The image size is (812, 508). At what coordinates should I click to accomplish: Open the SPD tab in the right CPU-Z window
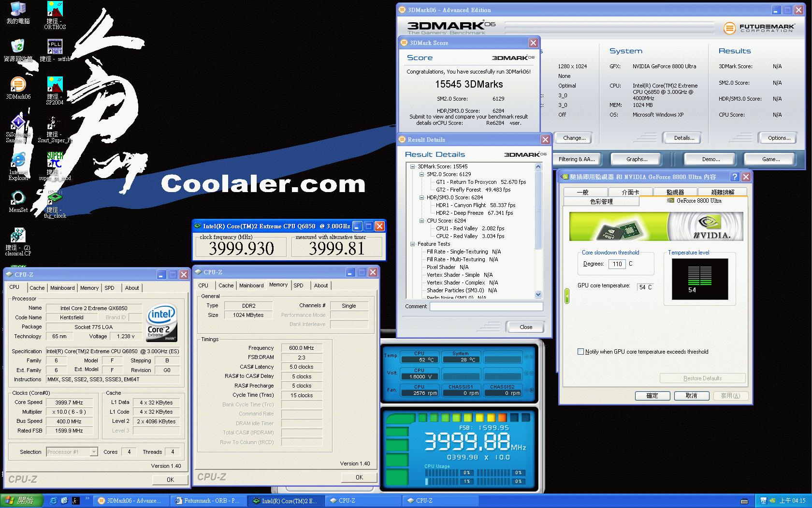(299, 285)
